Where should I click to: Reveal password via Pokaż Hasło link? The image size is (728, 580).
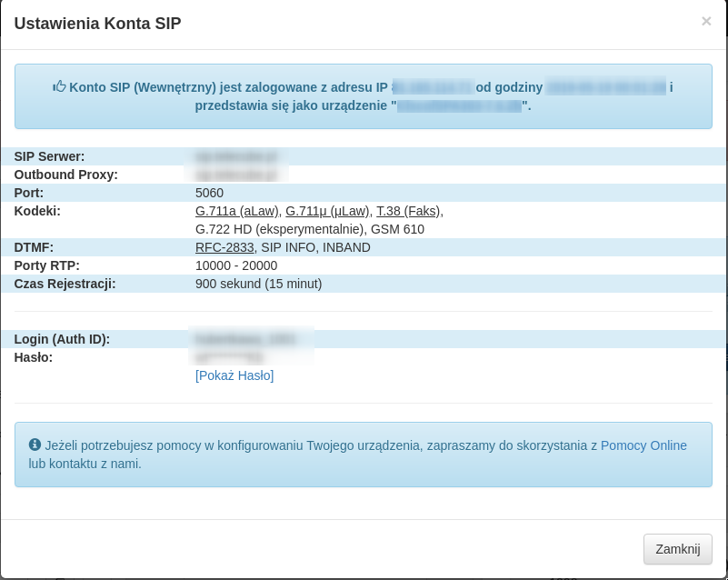234,375
